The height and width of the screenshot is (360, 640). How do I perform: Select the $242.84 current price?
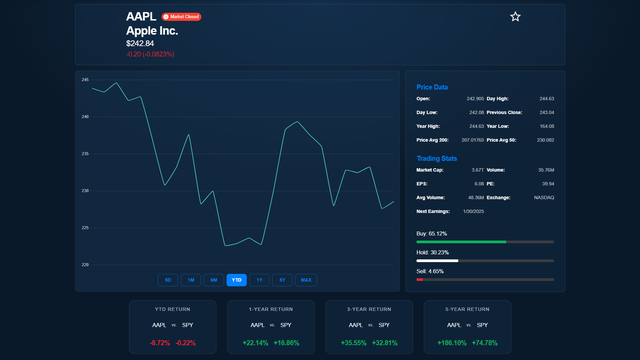point(140,43)
